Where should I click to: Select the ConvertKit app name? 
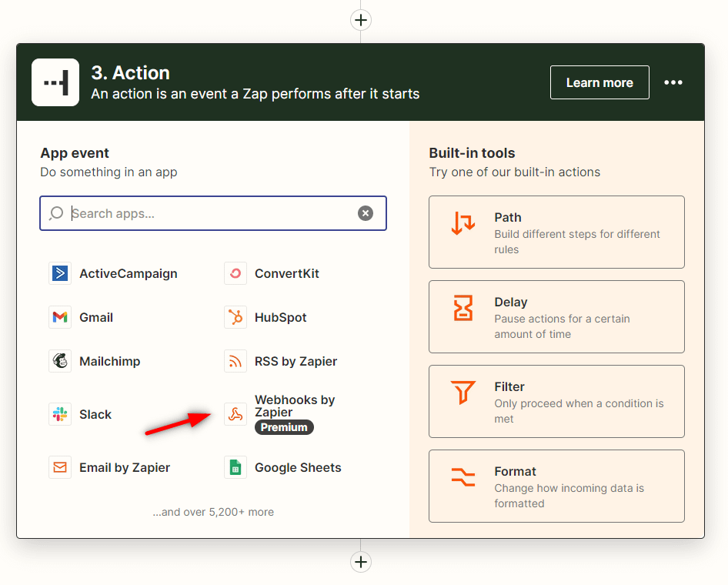pyautogui.click(x=287, y=273)
